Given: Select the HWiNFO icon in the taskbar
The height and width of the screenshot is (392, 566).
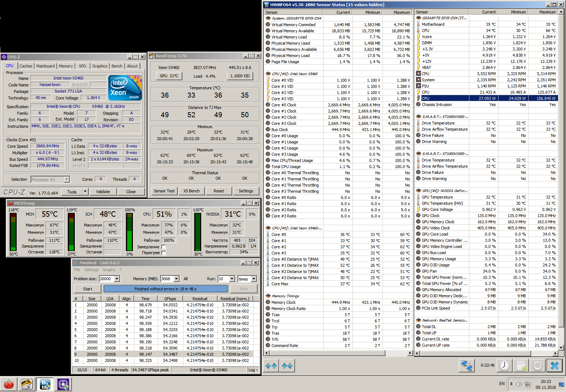Looking at the screenshot, I should [45, 384].
